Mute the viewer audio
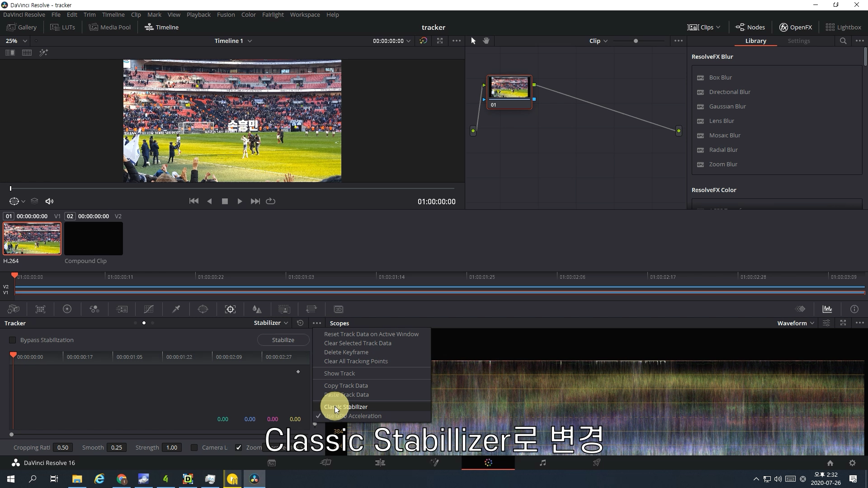Screen dimensions: 868x488 pyautogui.click(x=50, y=201)
